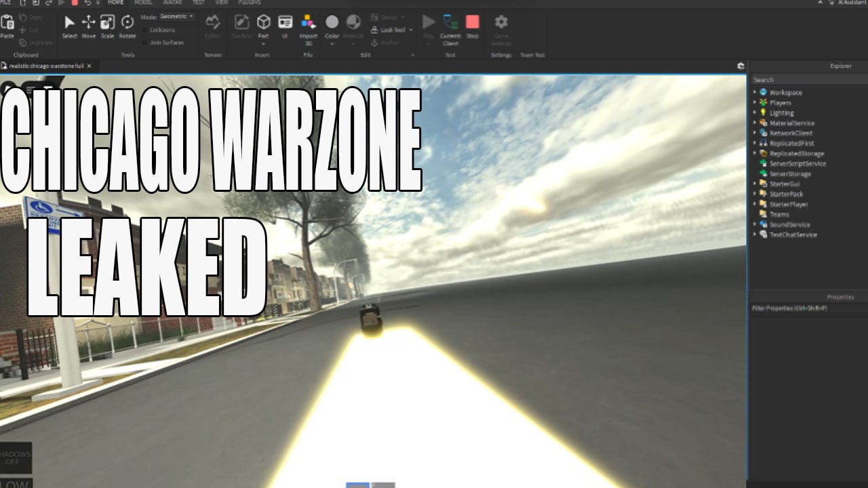This screenshot has height=488, width=868.
Task: Expand the ReplicatedStorage tree node
Action: coord(755,153)
